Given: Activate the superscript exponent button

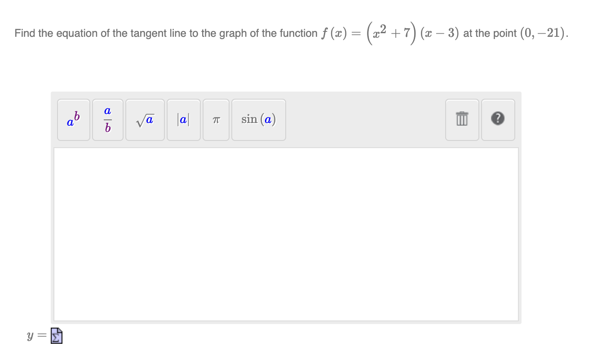Looking at the screenshot, I should tap(73, 119).
